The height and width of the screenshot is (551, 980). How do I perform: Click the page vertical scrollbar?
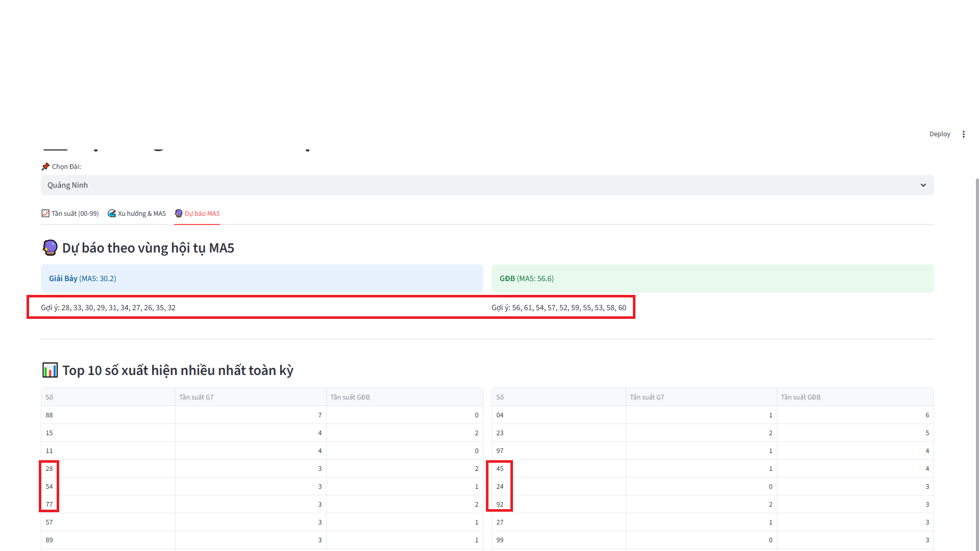click(x=977, y=364)
